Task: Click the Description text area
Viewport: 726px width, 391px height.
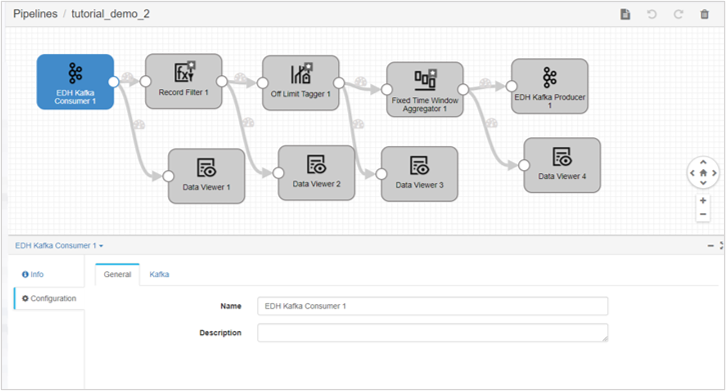Action: pyautogui.click(x=432, y=333)
